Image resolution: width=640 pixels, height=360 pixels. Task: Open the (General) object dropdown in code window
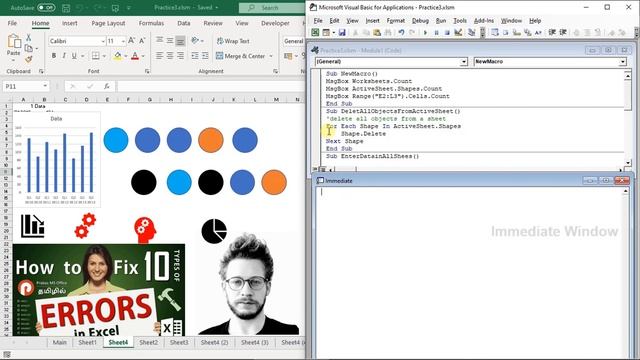click(464, 62)
